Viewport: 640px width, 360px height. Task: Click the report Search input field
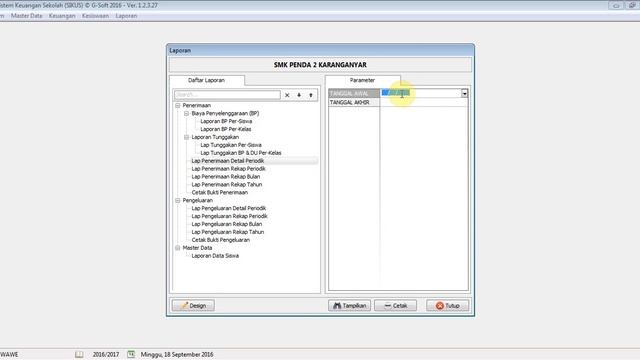pos(227,95)
